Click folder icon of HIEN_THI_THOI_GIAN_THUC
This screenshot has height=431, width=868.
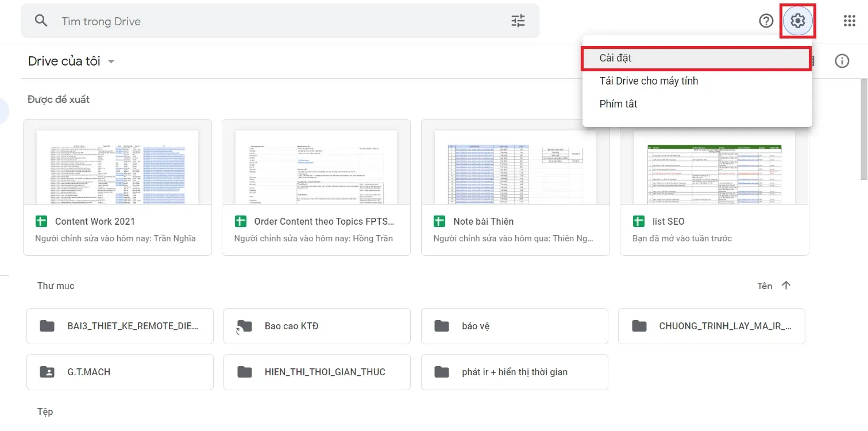click(245, 372)
